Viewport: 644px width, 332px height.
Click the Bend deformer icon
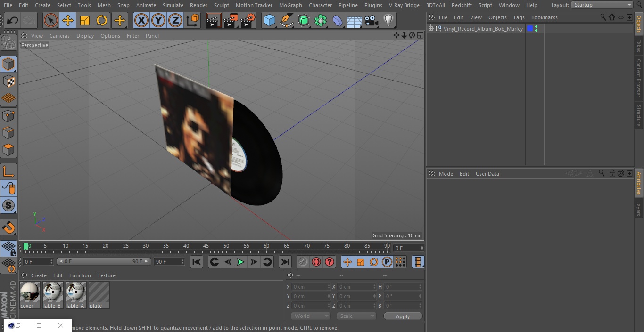(x=338, y=20)
